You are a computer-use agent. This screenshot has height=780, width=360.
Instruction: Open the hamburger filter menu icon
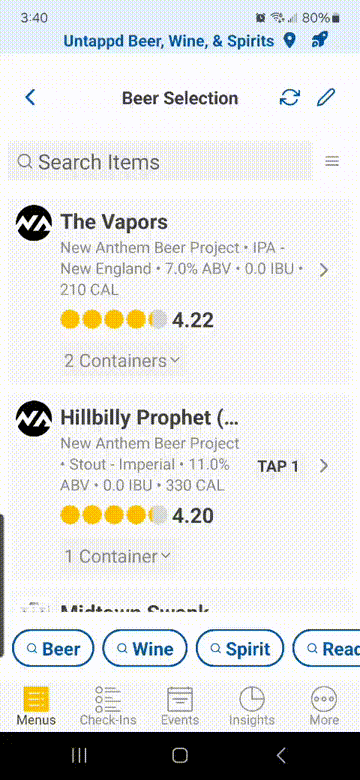[332, 161]
